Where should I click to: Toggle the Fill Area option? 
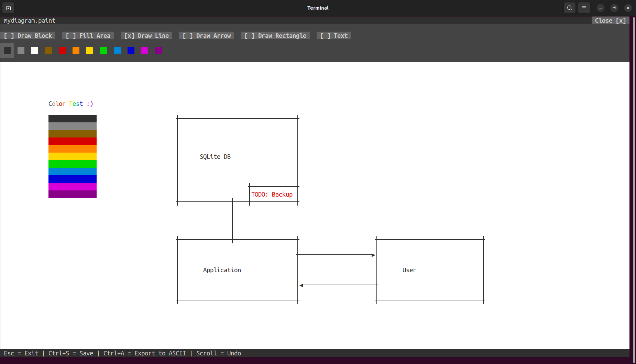click(88, 36)
